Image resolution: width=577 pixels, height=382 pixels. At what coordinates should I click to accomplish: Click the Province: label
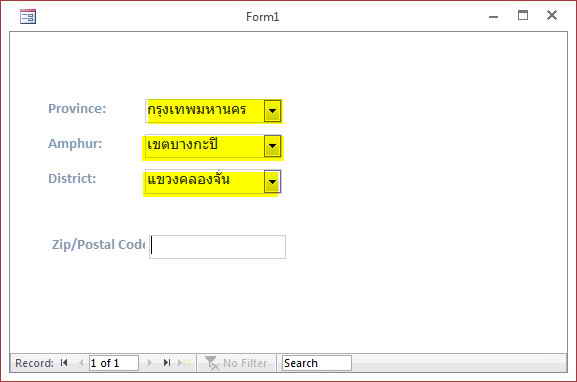(x=77, y=109)
